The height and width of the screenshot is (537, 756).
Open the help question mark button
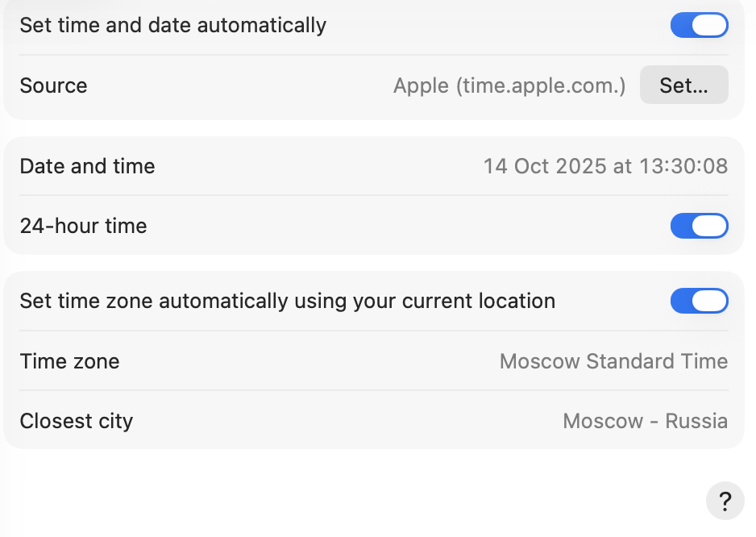pyautogui.click(x=725, y=502)
